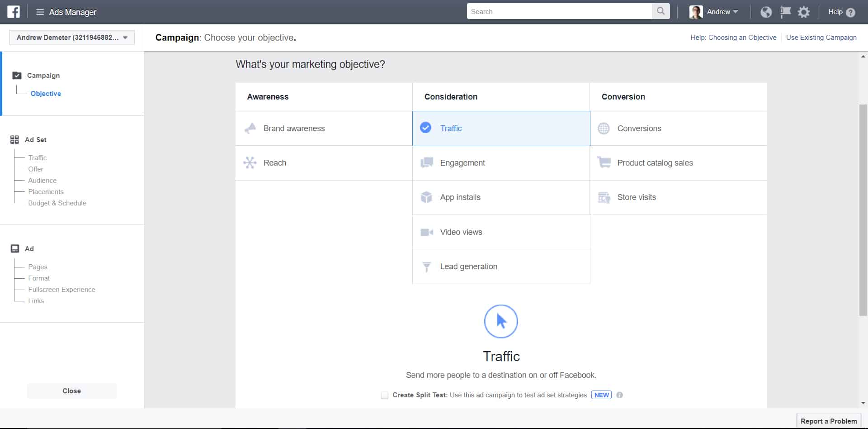Viewport: 868px width, 429px height.
Task: Select the Video views objective
Action: pos(501,232)
